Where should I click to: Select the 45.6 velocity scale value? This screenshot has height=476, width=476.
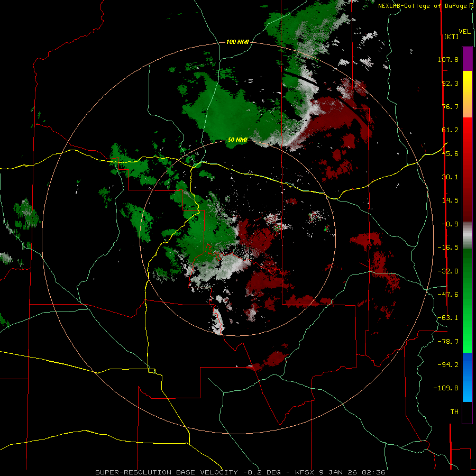[450, 153]
